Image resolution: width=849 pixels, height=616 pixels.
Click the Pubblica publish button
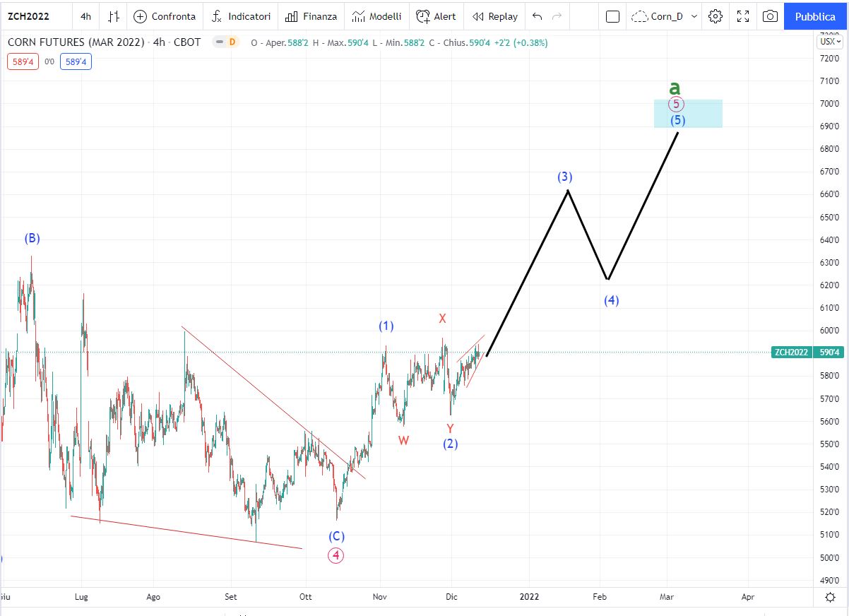815,16
